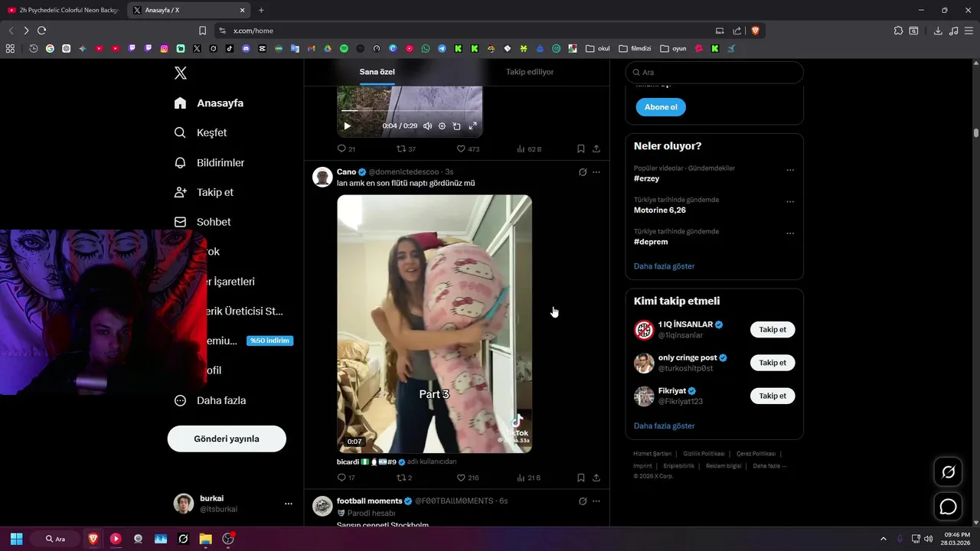The width and height of the screenshot is (980, 551).
Task: Follow only cringe post with Takip et
Action: coord(773,363)
